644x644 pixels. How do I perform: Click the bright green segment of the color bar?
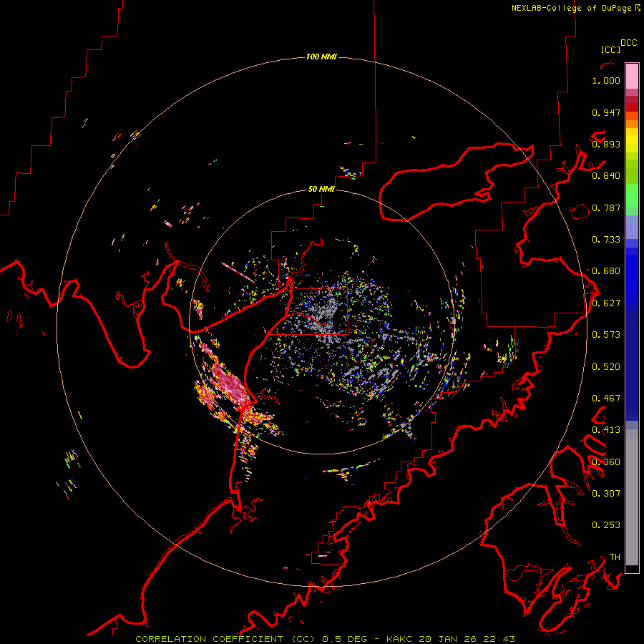(x=632, y=195)
